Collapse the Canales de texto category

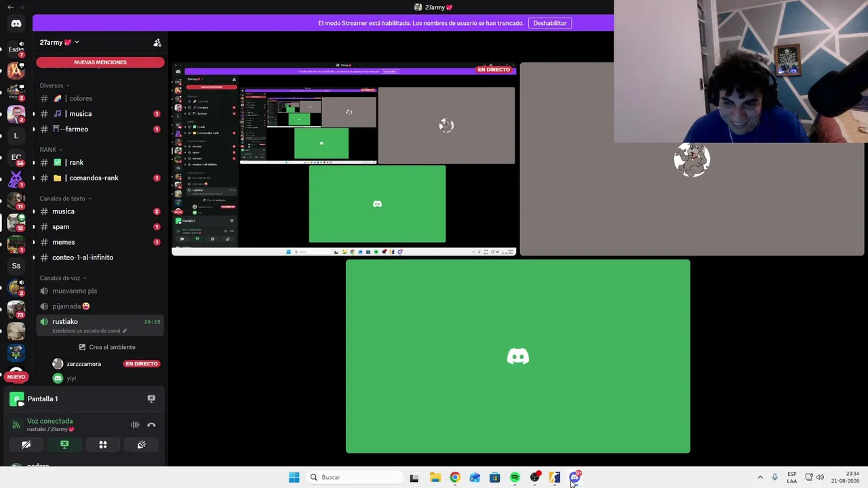66,199
